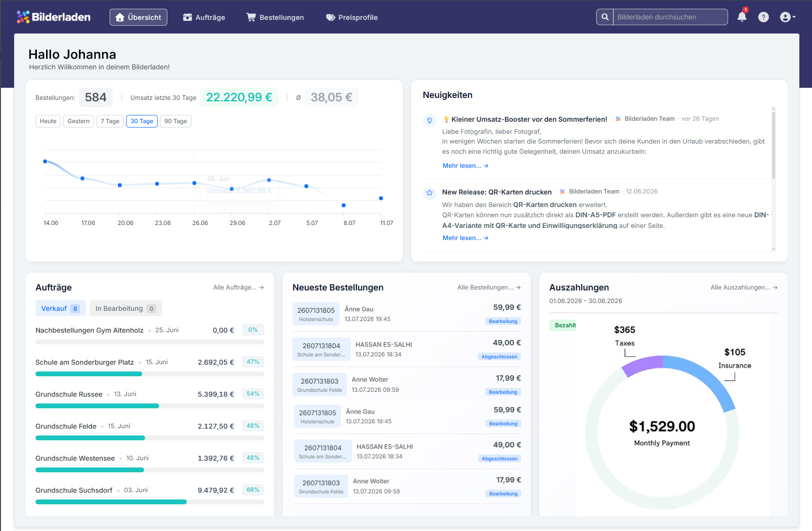Viewport: 812px width, 531px height.
Task: Click the camera icon beside Aufträge
Action: pyautogui.click(x=188, y=17)
